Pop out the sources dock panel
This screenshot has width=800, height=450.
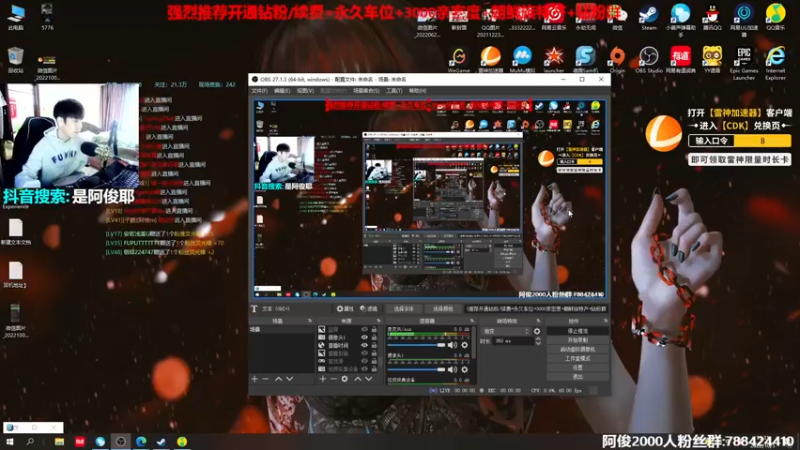379,321
